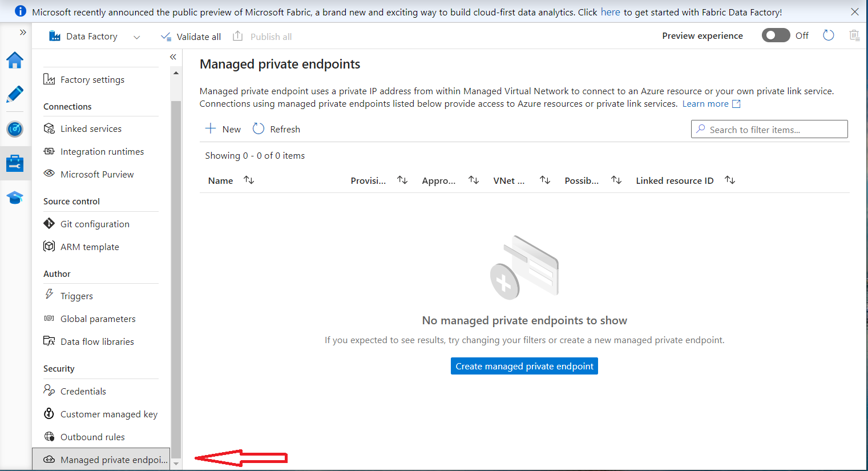Collapse the Manage settings side panel
The image size is (868, 471).
tap(173, 57)
